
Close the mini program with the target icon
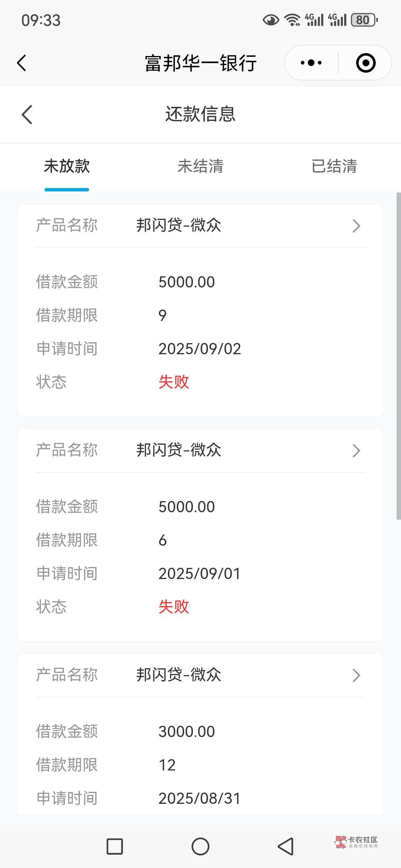365,63
